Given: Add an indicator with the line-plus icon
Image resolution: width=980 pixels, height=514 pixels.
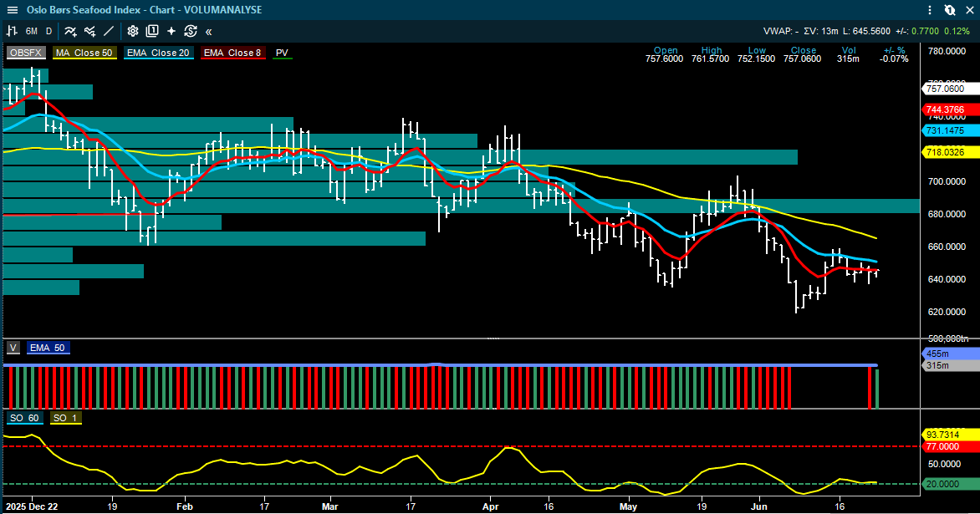Looking at the screenshot, I should [x=70, y=31].
